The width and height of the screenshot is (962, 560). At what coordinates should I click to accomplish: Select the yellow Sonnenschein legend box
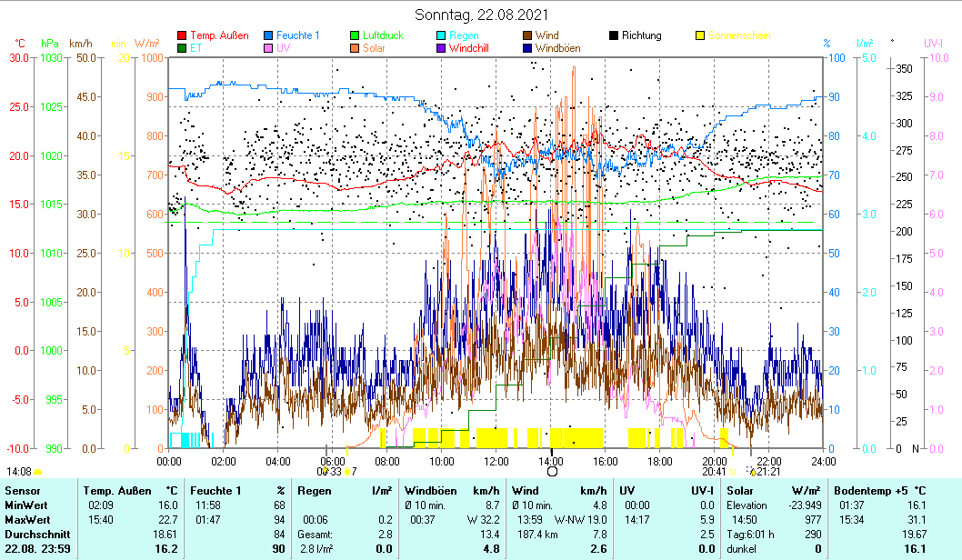700,36
